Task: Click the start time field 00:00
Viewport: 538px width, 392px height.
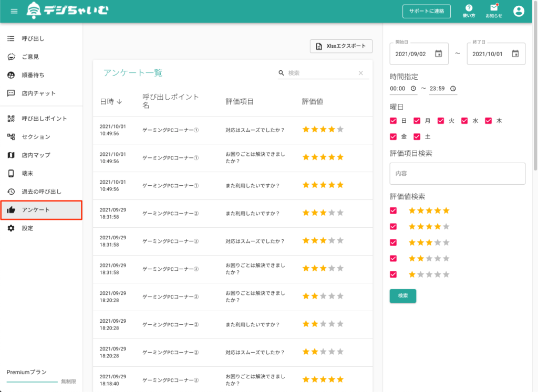Action: (403, 88)
